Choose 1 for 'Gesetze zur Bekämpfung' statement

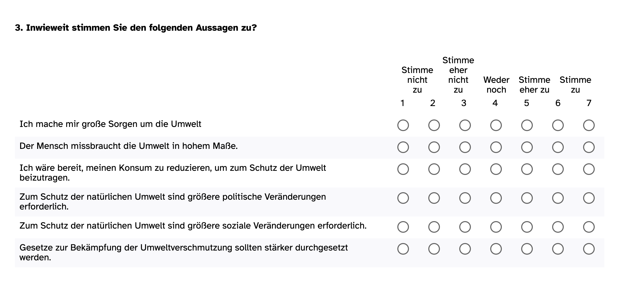coord(403,249)
